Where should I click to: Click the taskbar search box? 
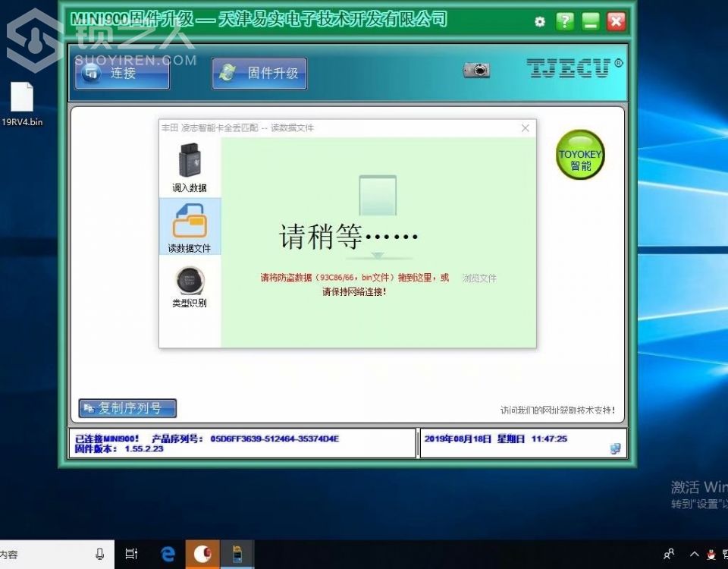click(57, 554)
